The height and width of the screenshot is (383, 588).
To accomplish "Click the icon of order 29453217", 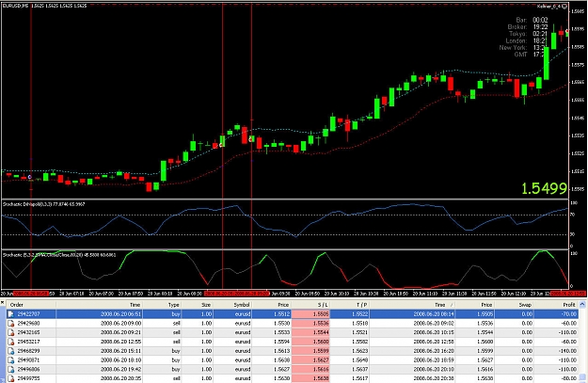I will (10, 342).
